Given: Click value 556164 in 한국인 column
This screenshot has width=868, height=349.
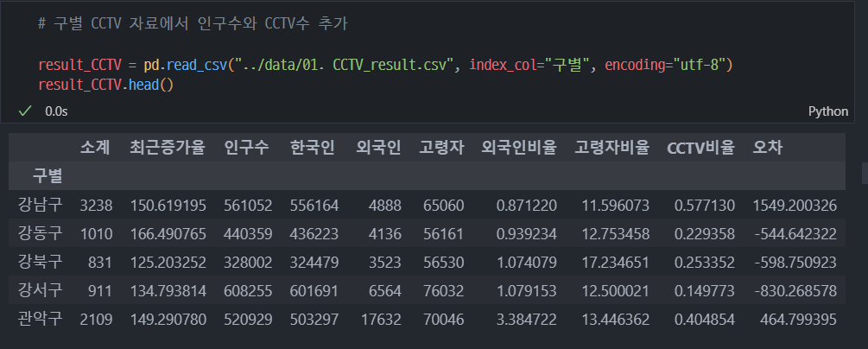Looking at the screenshot, I should pos(314,206).
